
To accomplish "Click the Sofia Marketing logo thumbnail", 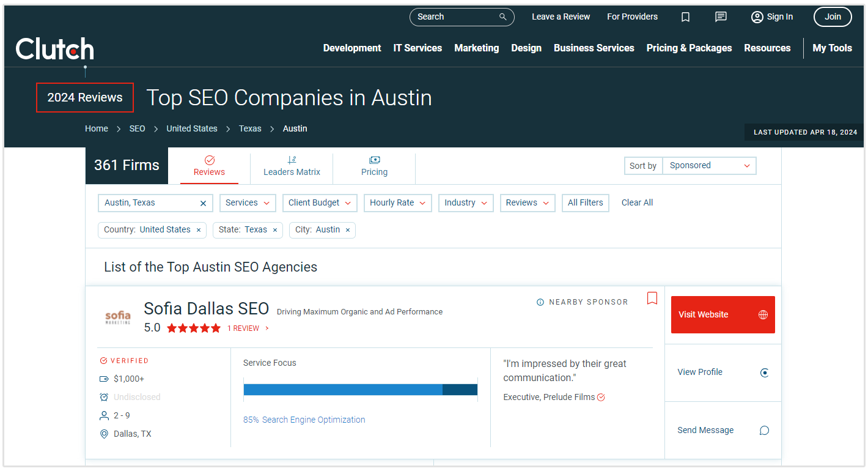I will [118, 317].
